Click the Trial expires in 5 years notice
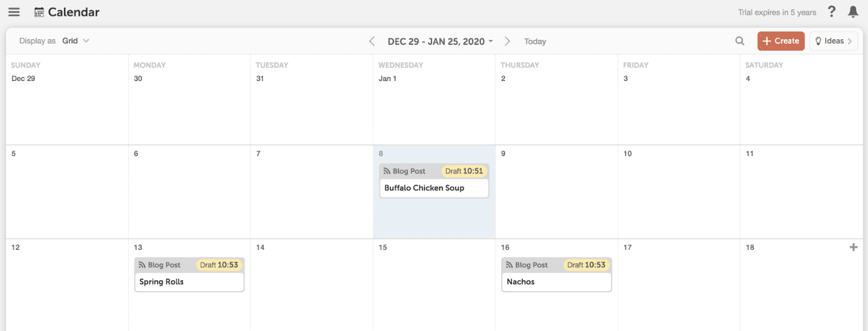This screenshot has width=868, height=331. [x=777, y=13]
